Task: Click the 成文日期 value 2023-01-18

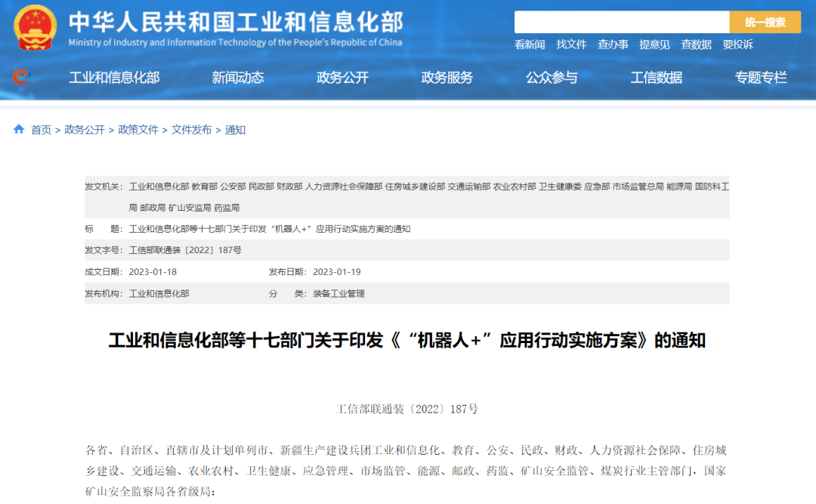Action: tap(153, 272)
